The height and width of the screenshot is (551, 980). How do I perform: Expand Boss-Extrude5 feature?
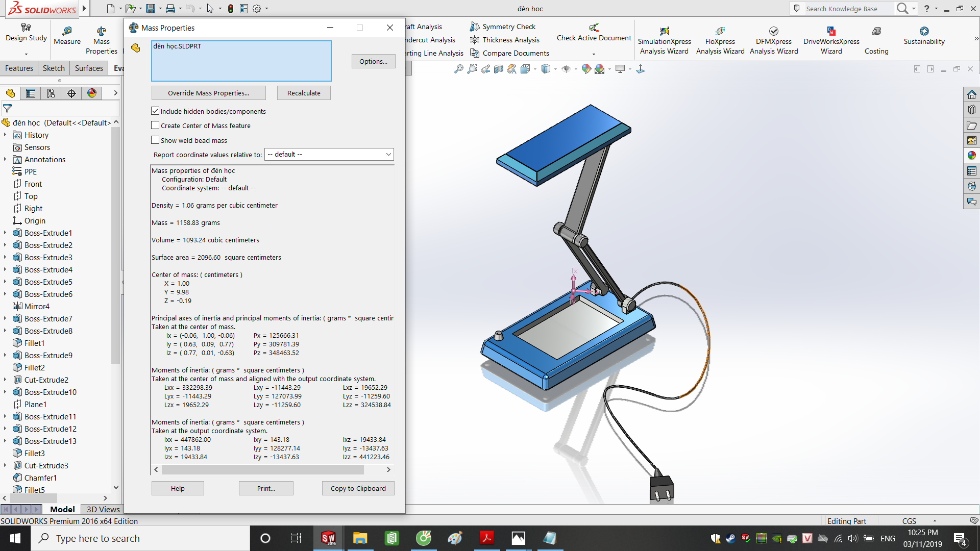pyautogui.click(x=5, y=282)
